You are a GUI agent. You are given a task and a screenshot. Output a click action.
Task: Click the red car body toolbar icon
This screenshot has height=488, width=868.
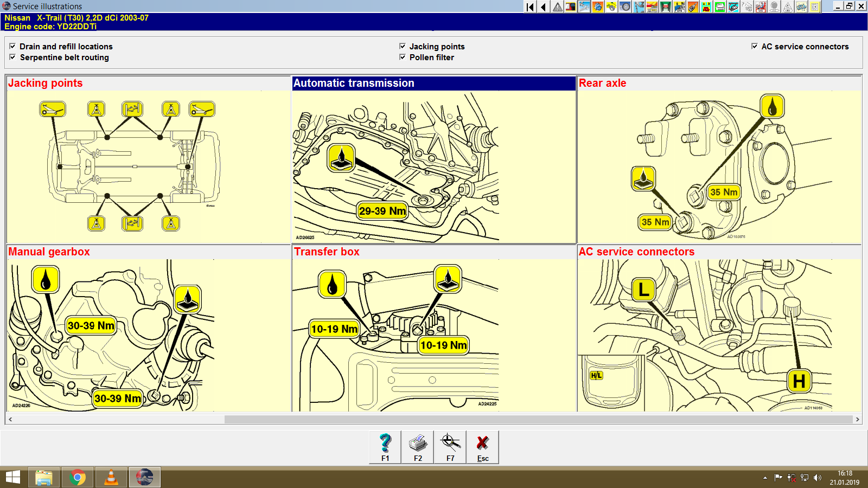click(653, 7)
